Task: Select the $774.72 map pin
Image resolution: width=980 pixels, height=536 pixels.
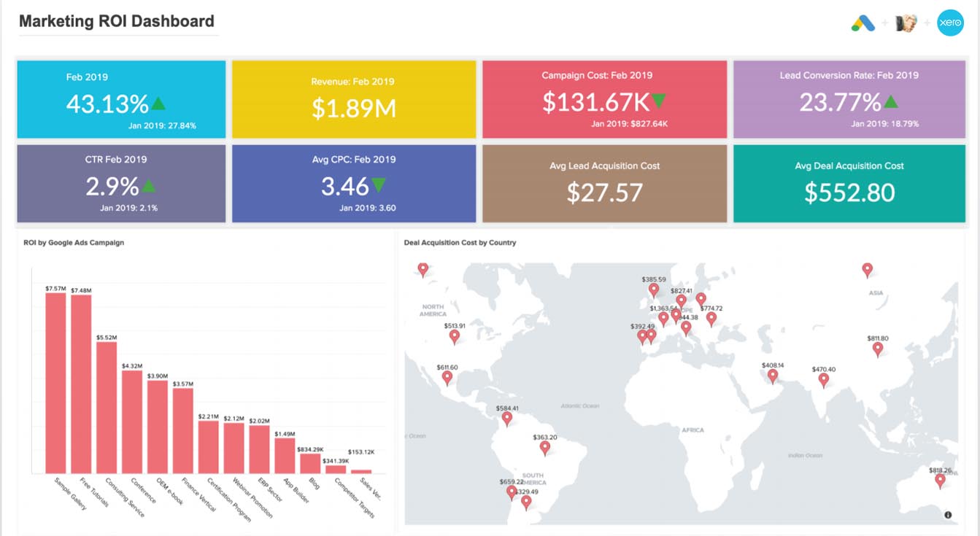Action: (711, 319)
